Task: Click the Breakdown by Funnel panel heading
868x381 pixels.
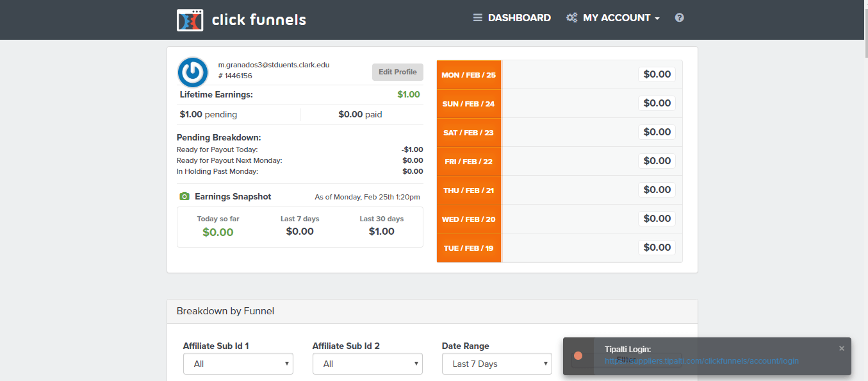Action: (225, 311)
